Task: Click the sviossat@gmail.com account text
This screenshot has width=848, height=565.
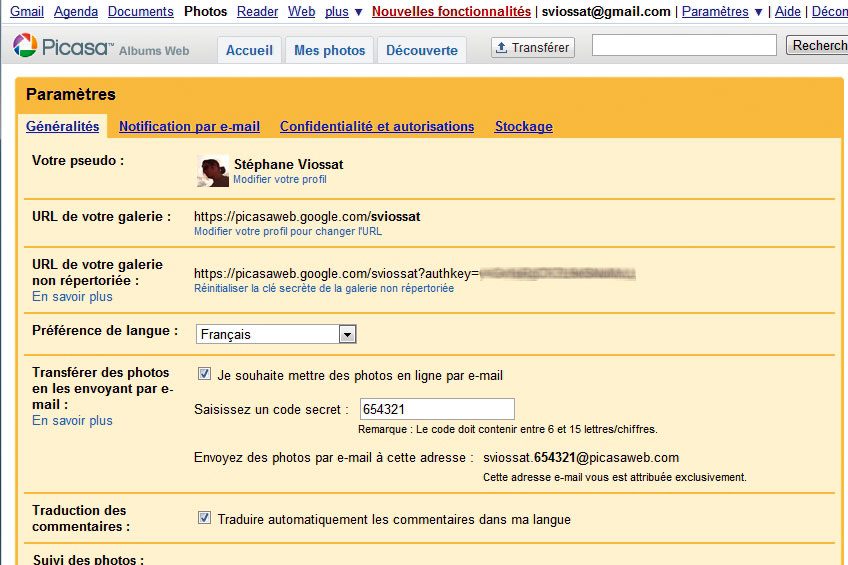Action: [606, 11]
